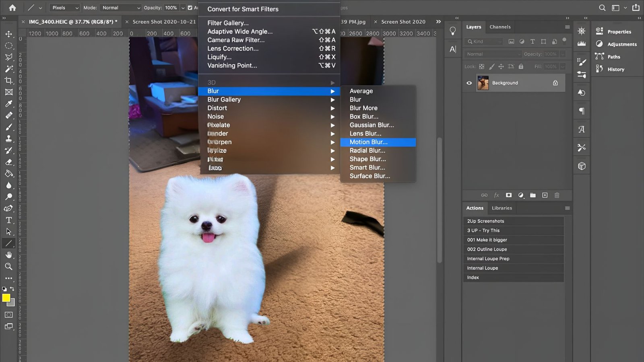Screen dimensions: 644x362
Task: Select the Pen tool
Action: (8, 208)
